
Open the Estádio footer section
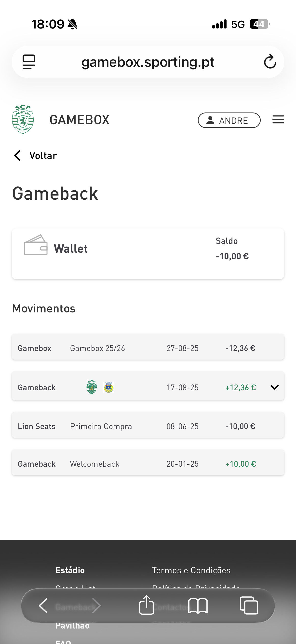70,570
